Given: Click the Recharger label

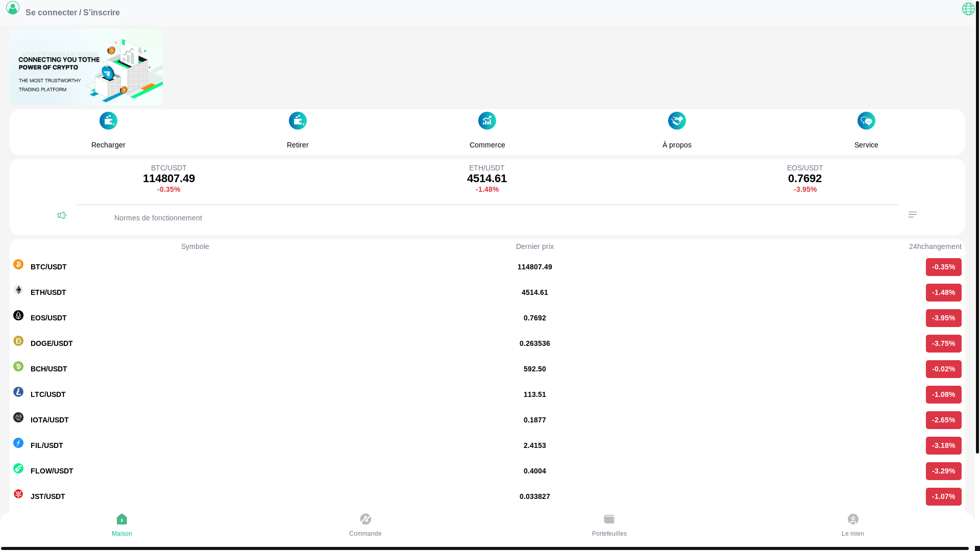Looking at the screenshot, I should point(108,145).
